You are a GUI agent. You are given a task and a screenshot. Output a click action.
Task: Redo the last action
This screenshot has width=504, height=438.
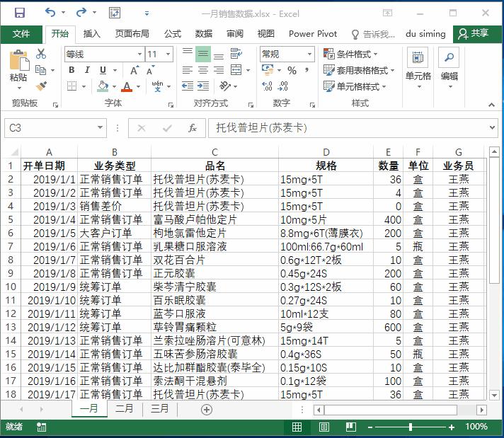(81, 13)
